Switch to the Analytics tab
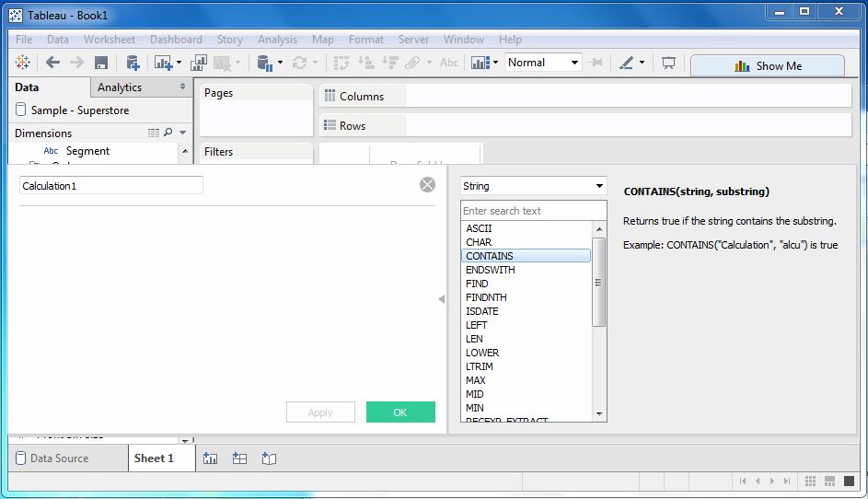This screenshot has height=499, width=868. point(120,87)
